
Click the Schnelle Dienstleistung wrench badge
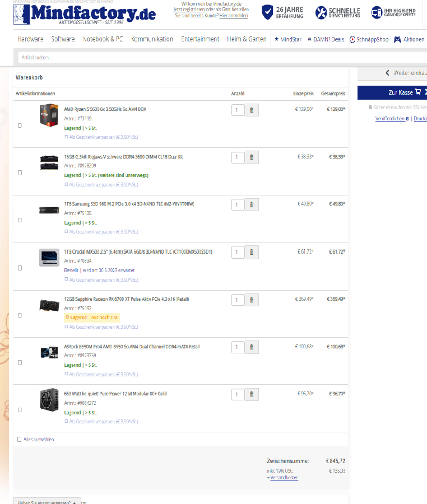(337, 12)
